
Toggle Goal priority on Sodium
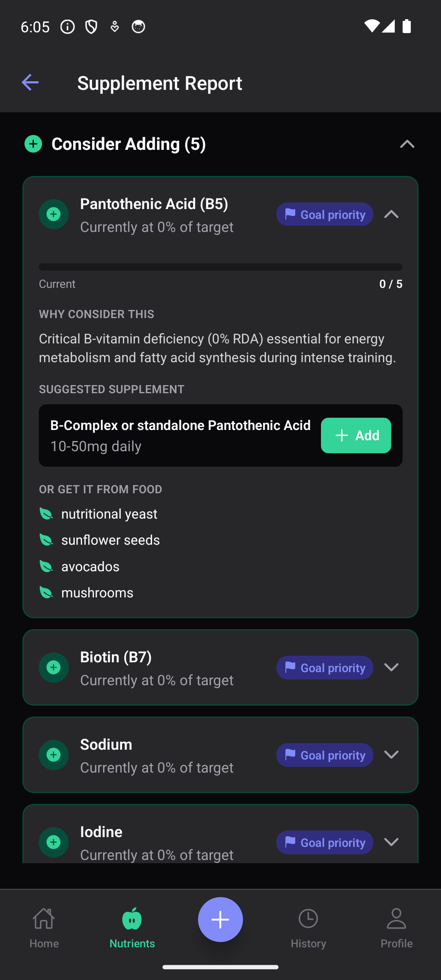(x=324, y=755)
